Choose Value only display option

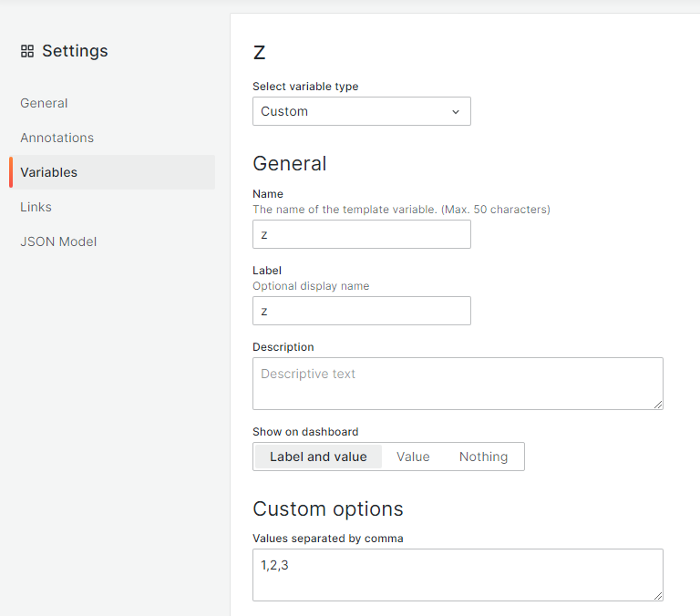[x=413, y=457]
